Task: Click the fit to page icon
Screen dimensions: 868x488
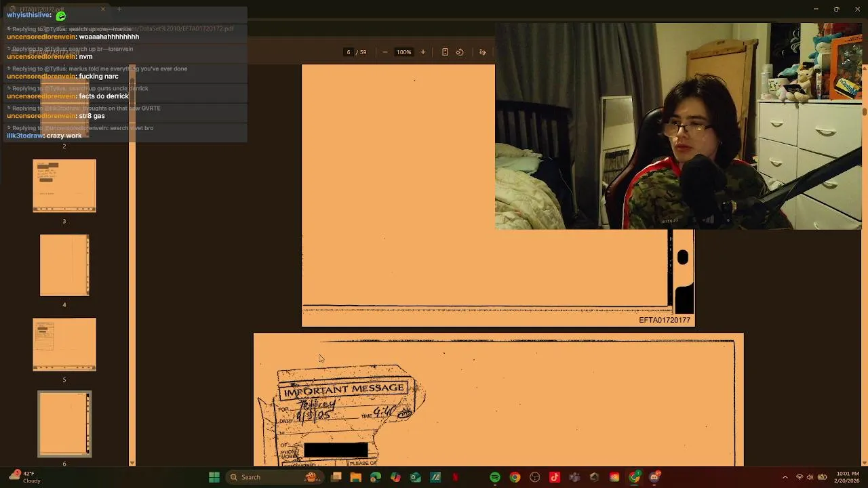Action: [x=445, y=52]
